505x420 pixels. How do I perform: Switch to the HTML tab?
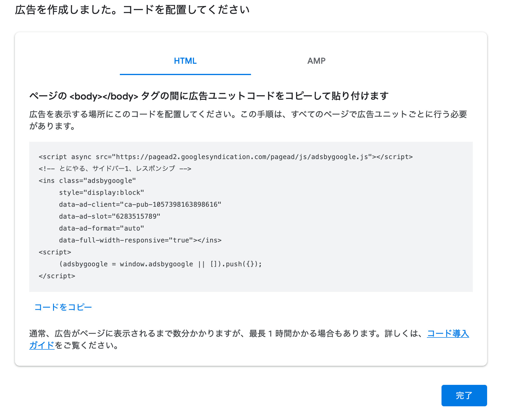[185, 61]
